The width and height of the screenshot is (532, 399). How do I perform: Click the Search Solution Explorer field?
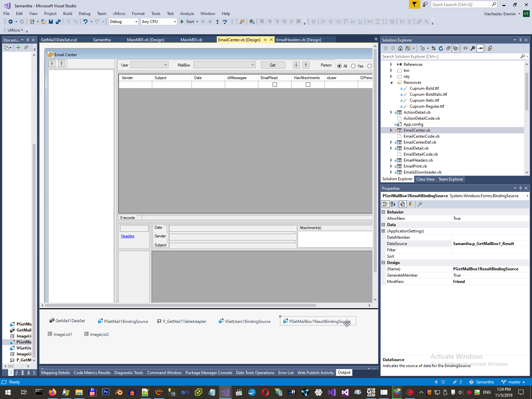click(x=450, y=57)
